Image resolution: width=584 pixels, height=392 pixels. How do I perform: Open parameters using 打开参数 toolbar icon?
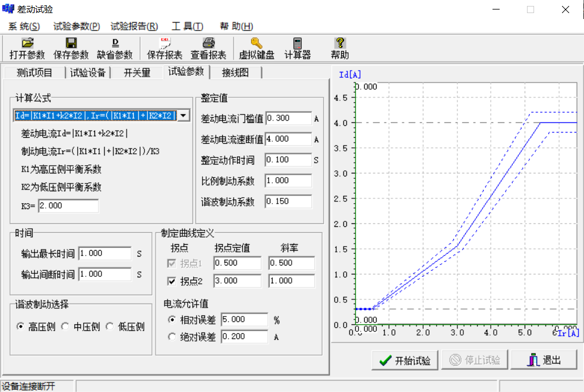27,48
